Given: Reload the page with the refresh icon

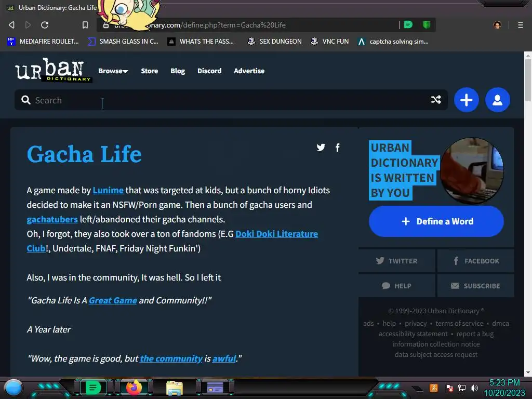Looking at the screenshot, I should click(x=45, y=25).
